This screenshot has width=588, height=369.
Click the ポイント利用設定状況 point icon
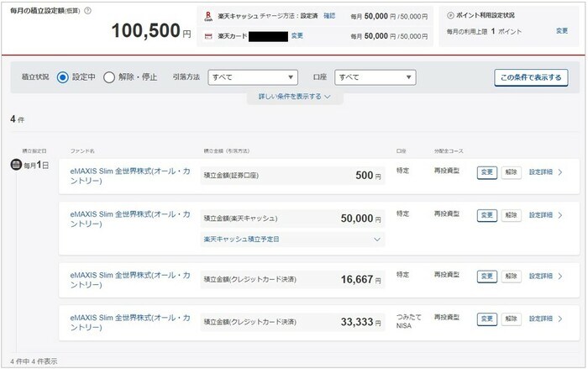point(450,15)
